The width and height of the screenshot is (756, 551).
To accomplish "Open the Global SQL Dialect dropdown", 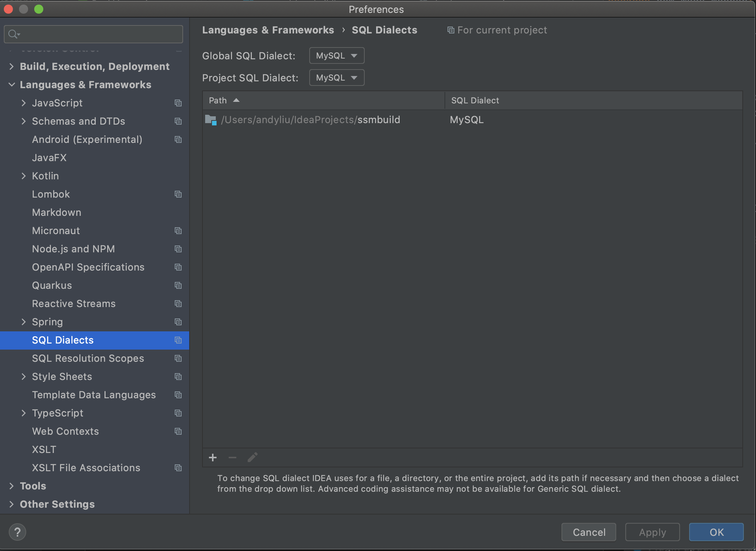I will pyautogui.click(x=337, y=56).
